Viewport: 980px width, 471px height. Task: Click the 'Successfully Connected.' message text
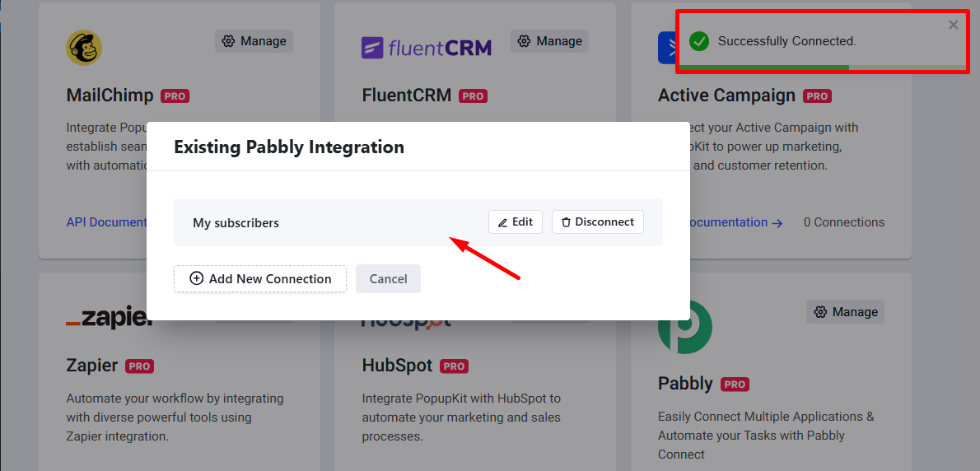coord(786,41)
